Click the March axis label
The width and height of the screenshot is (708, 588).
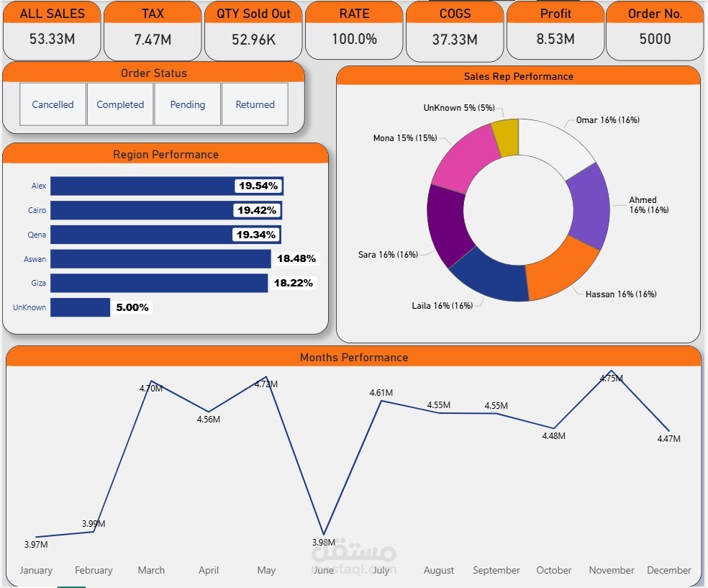tap(151, 571)
